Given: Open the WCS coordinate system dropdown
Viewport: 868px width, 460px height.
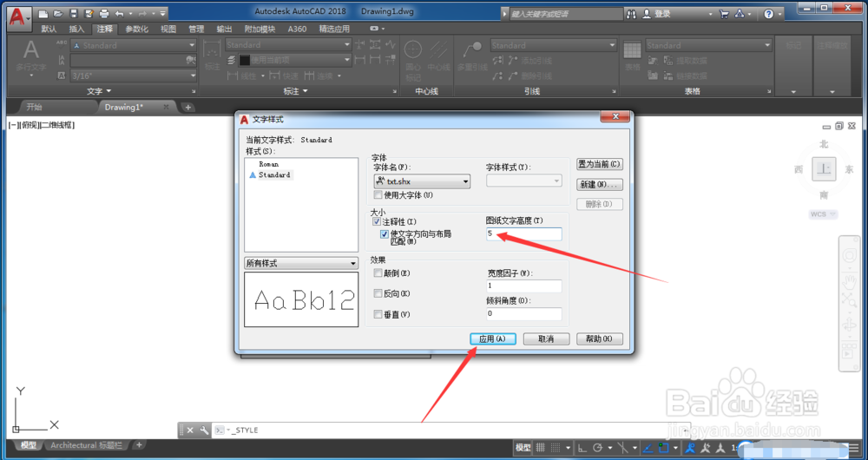Looking at the screenshot, I should pos(824,214).
